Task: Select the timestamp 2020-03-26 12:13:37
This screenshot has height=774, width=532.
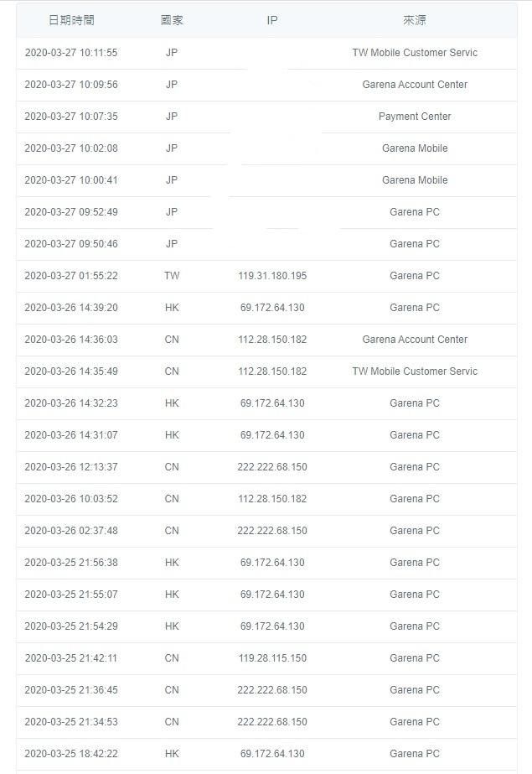Action: [71, 467]
